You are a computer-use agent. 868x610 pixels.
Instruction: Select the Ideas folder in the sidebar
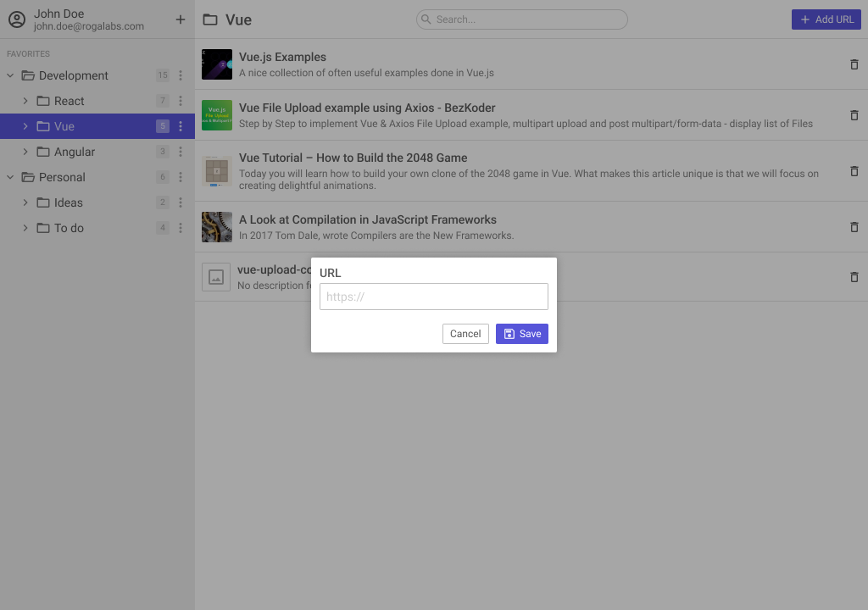pyautogui.click(x=97, y=202)
